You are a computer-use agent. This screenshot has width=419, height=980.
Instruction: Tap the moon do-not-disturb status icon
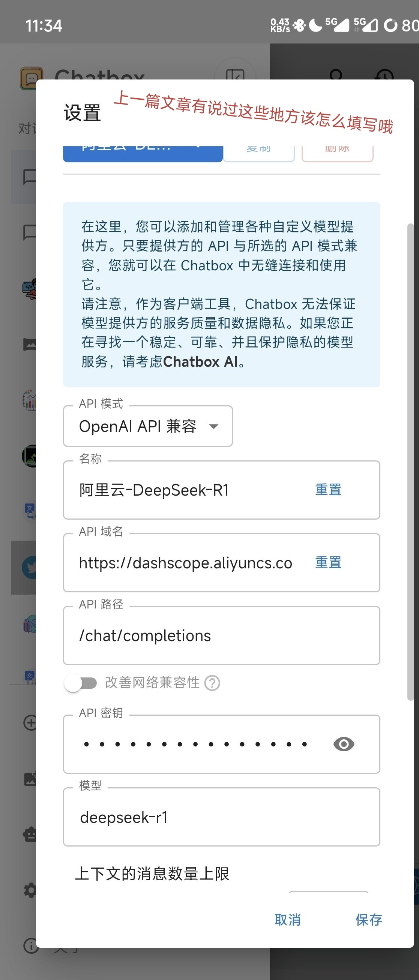point(315,25)
